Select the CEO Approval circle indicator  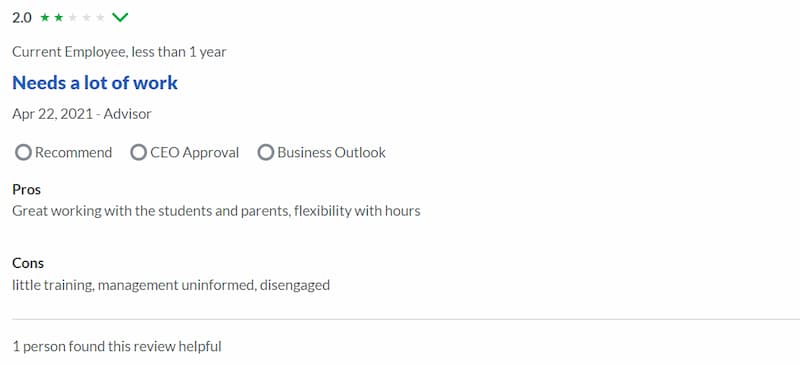click(138, 153)
